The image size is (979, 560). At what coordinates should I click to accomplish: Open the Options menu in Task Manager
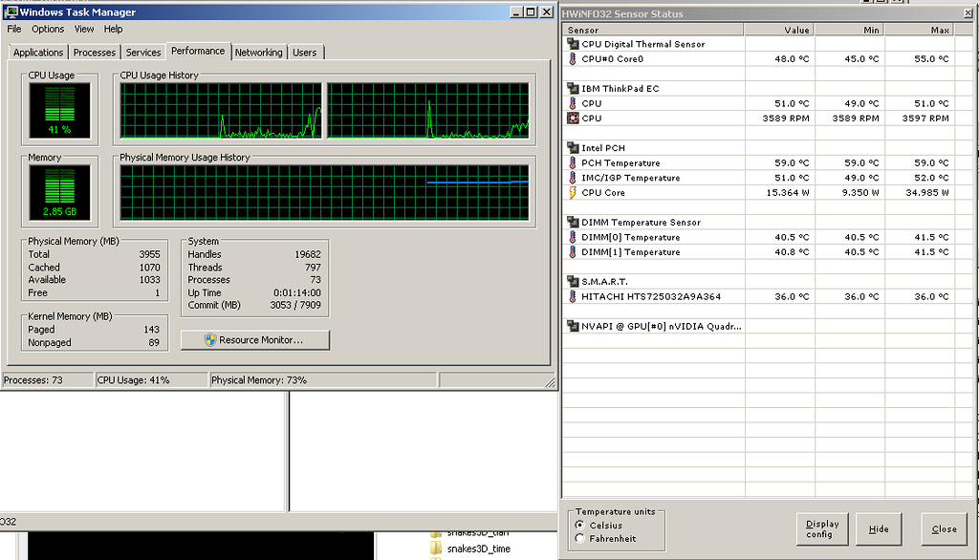48,29
